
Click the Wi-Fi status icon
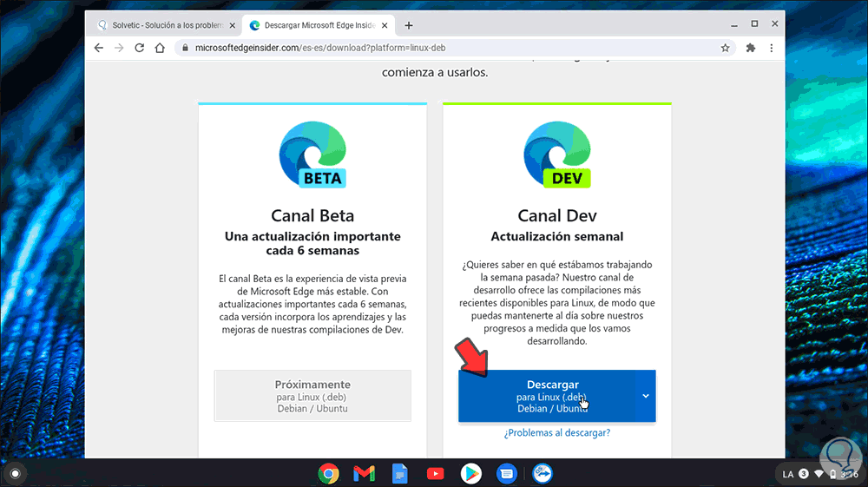pos(819,474)
